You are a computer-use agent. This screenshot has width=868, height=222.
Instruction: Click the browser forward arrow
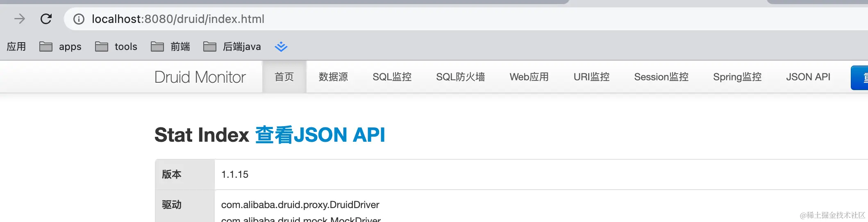click(19, 19)
